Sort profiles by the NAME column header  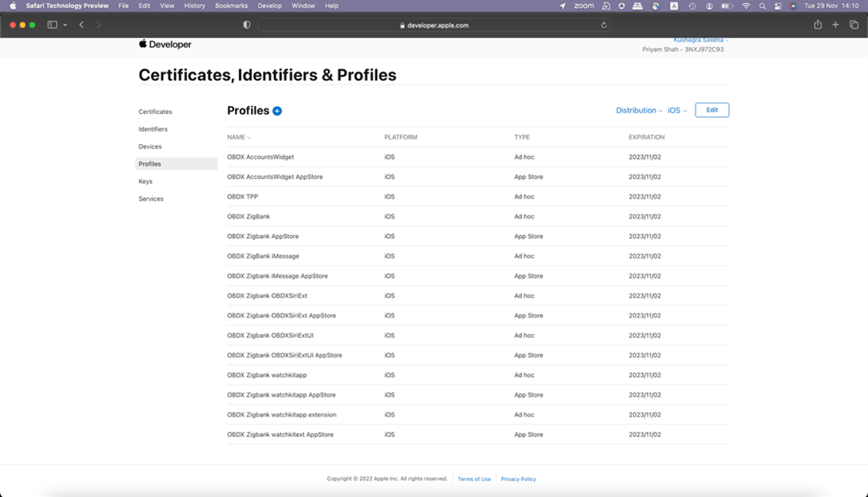[x=237, y=138]
